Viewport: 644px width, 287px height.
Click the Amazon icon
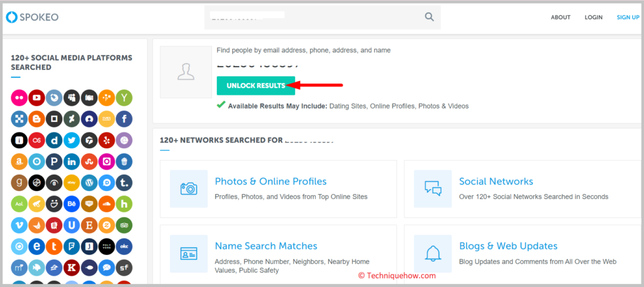point(19,161)
